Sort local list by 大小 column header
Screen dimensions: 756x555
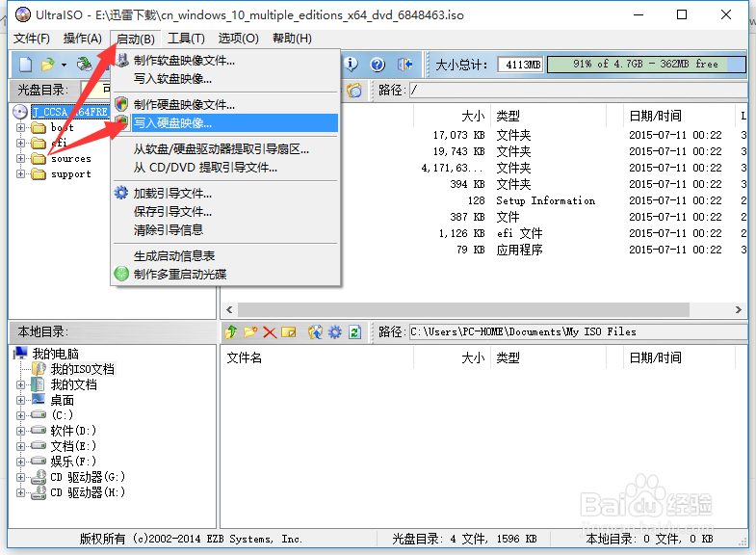click(452, 357)
